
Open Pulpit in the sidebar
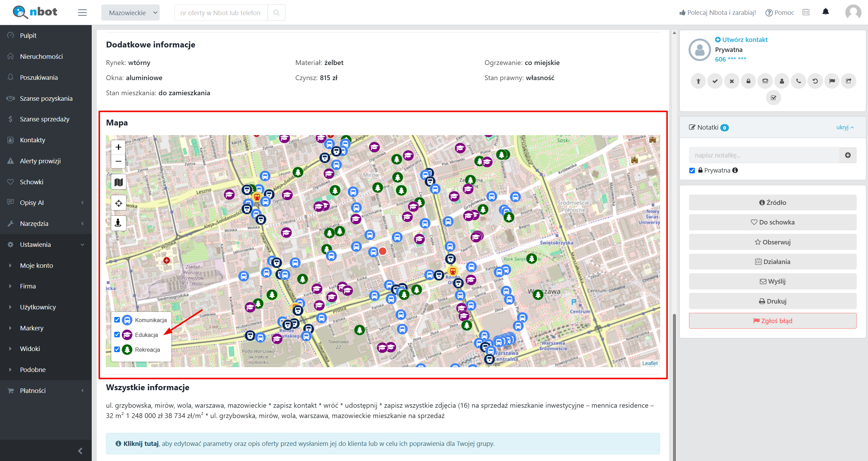click(46, 35)
